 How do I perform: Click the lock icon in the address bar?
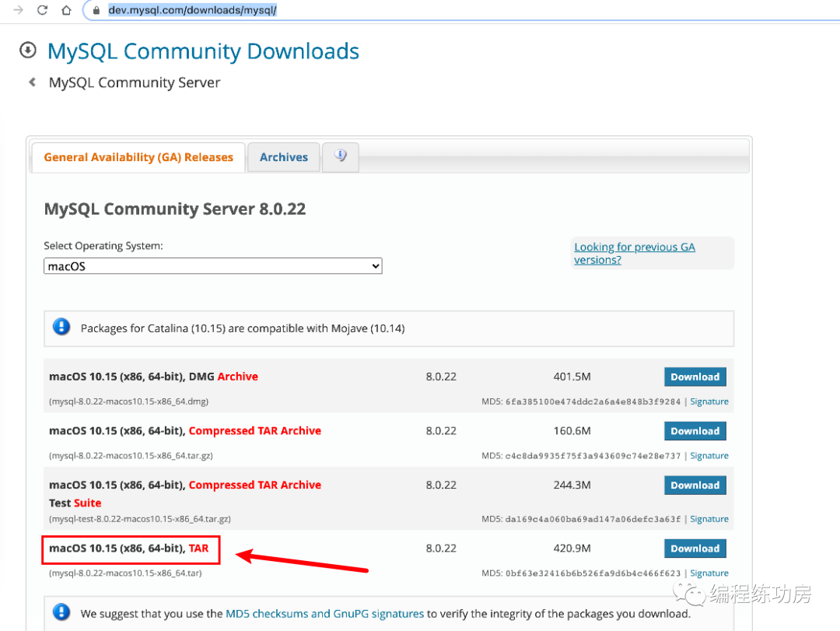tap(96, 10)
